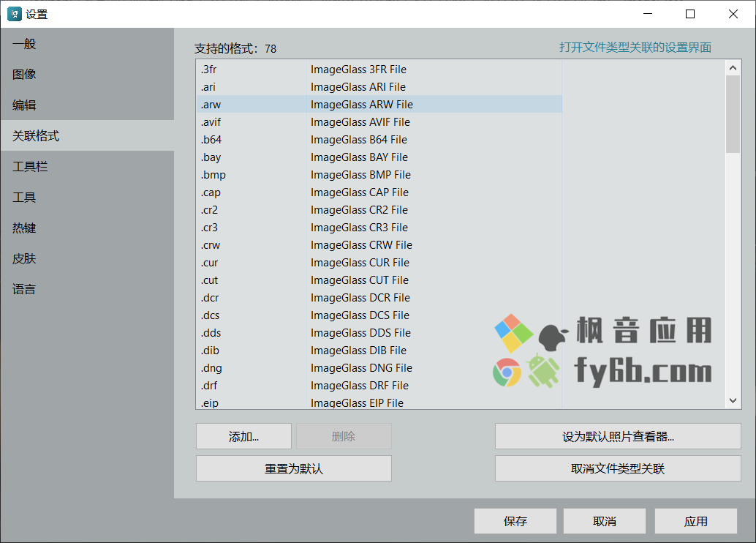
Task: Select the .drf extension row
Action: pyautogui.click(x=379, y=386)
